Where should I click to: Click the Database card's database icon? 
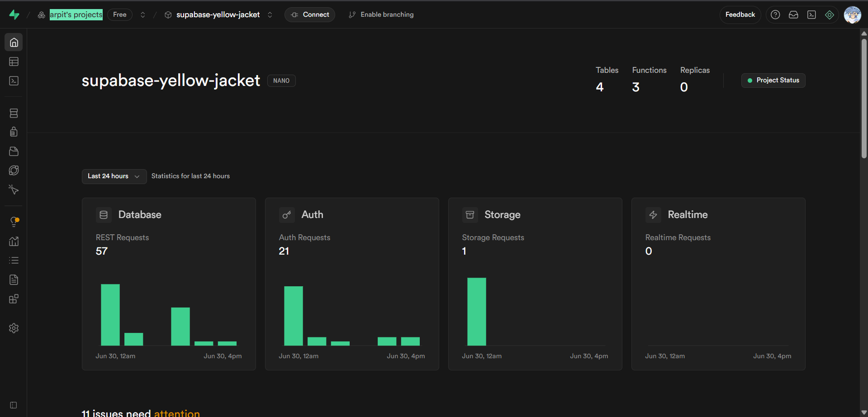[104, 215]
